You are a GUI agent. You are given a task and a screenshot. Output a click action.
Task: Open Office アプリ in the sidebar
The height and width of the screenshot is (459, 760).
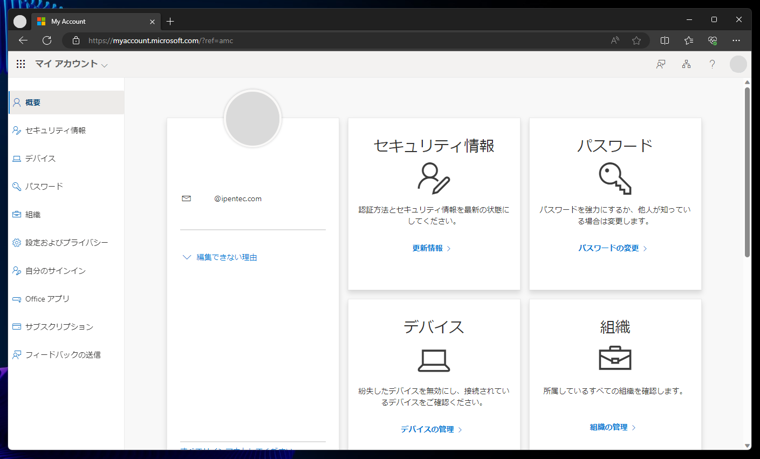[x=66, y=299]
